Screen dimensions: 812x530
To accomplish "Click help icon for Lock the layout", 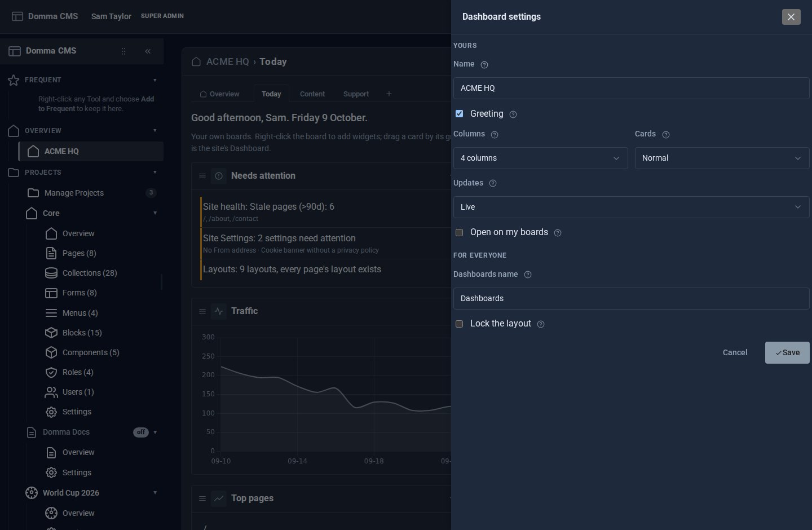I will pos(541,324).
